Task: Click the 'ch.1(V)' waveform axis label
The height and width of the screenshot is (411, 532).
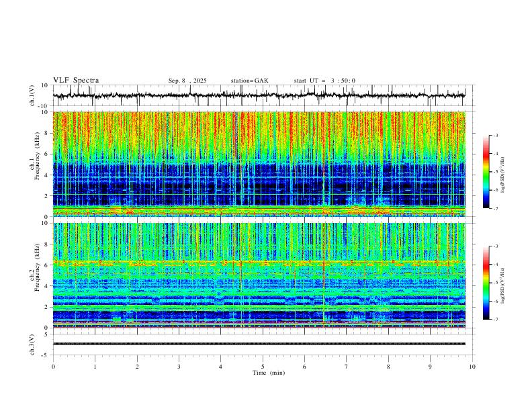Action: click(32, 95)
